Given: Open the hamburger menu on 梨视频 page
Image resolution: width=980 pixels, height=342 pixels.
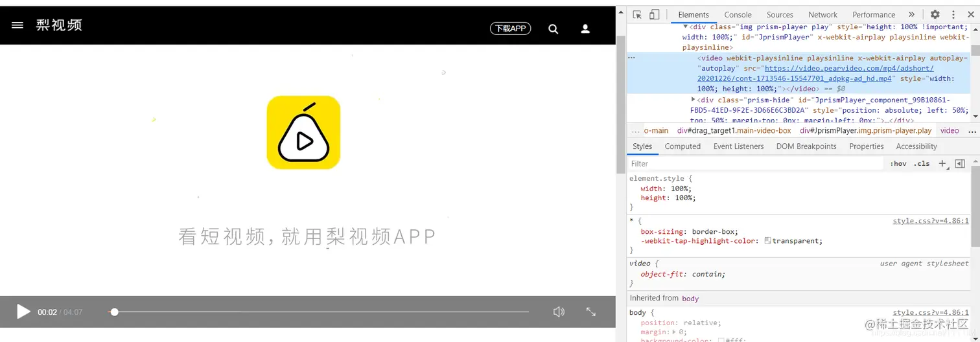Looking at the screenshot, I should (x=17, y=25).
